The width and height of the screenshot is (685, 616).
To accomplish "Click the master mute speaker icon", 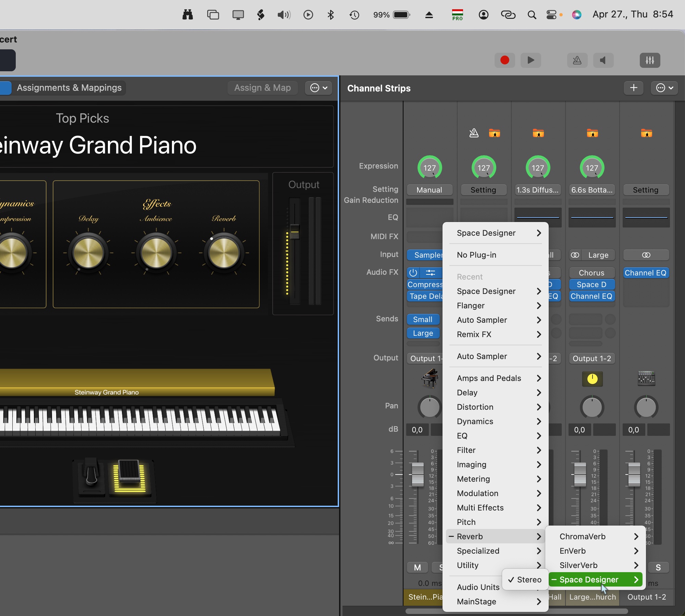I will 603,60.
